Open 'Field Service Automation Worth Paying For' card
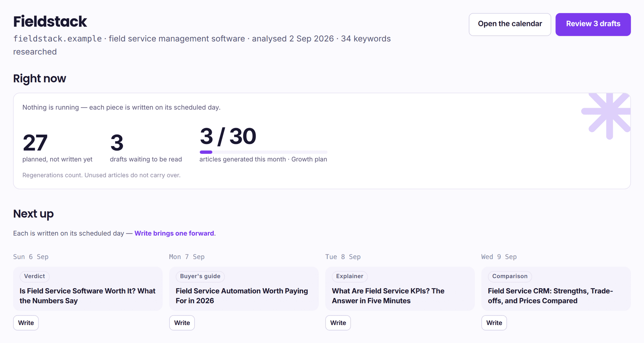The image size is (644, 343). tap(244, 289)
